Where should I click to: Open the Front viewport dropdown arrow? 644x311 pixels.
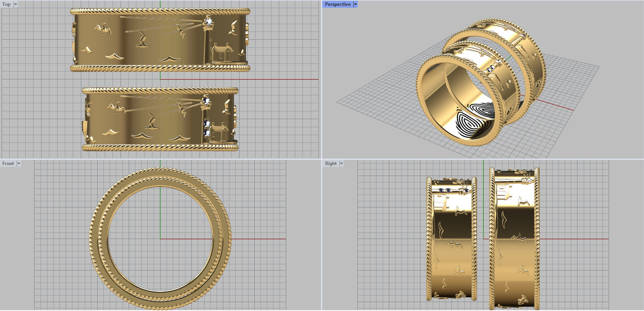coord(19,164)
